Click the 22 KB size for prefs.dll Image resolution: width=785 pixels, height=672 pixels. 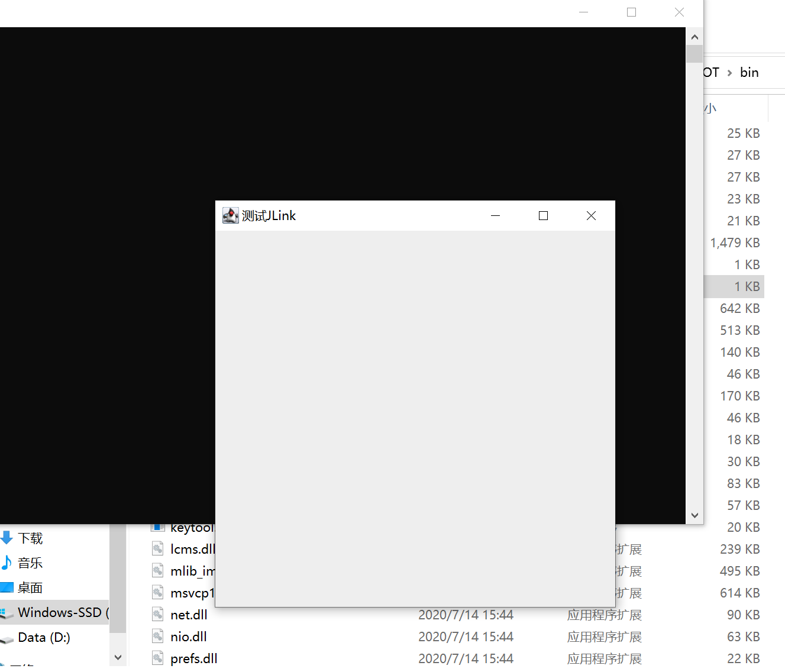tap(744, 658)
